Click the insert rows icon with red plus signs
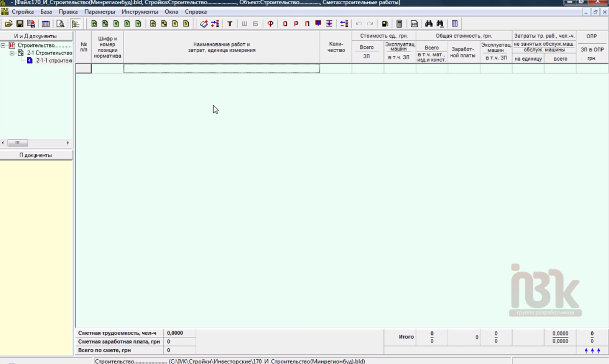The image size is (609, 364). tap(215, 24)
